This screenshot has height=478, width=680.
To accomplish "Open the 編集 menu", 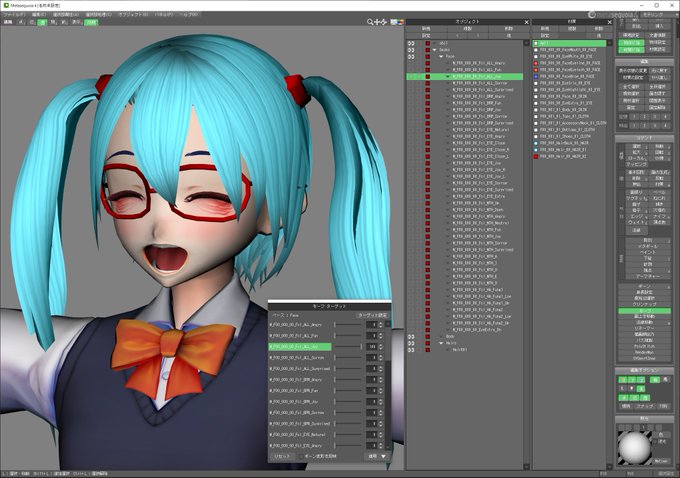I will tap(39, 15).
